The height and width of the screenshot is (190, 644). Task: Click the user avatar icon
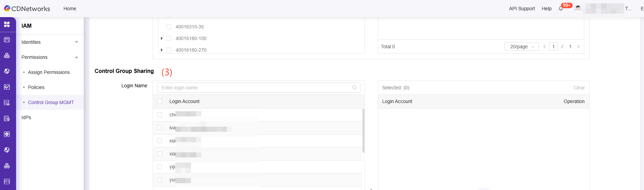pos(578,9)
